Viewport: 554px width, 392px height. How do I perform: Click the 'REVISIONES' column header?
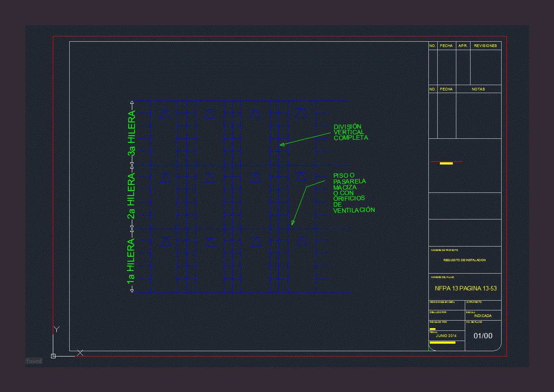tap(486, 46)
